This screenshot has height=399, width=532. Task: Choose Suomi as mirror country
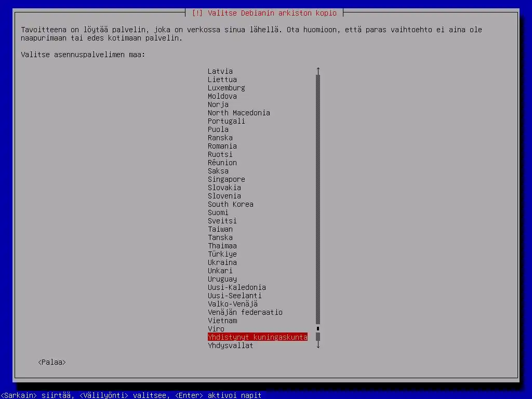218,212
